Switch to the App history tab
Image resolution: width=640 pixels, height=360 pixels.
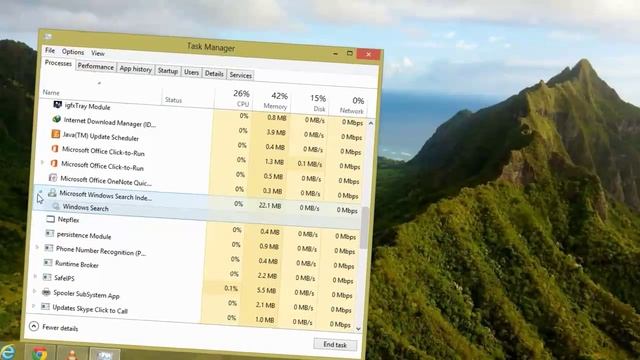click(136, 69)
